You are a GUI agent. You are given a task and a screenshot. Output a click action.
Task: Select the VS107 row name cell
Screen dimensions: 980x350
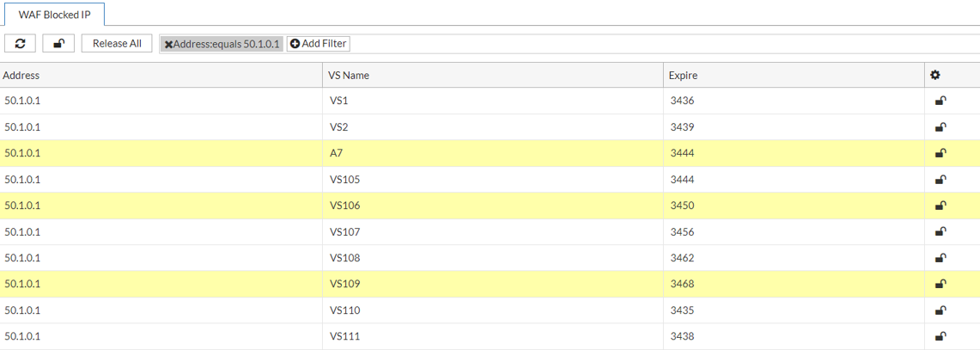pos(345,232)
